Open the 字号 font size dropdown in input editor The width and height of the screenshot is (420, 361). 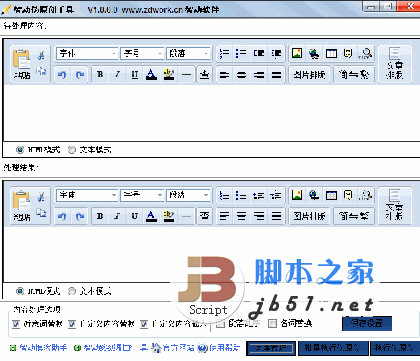click(142, 53)
